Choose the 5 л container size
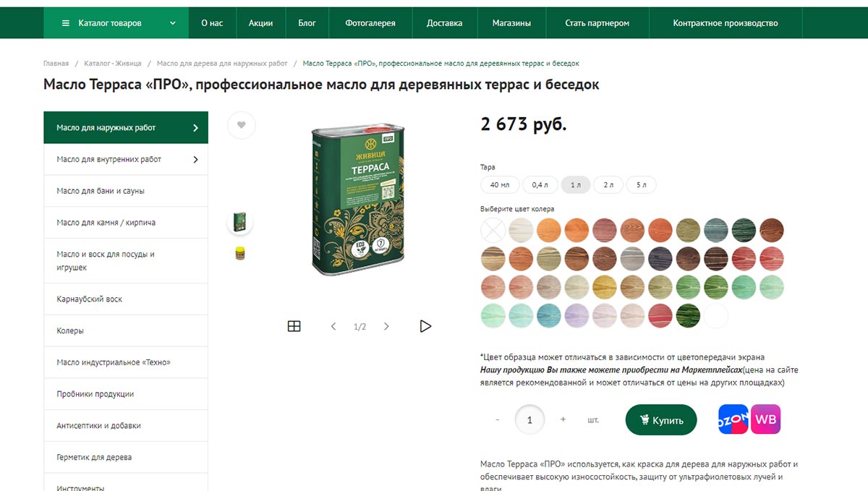Image resolution: width=868 pixels, height=491 pixels. (642, 185)
